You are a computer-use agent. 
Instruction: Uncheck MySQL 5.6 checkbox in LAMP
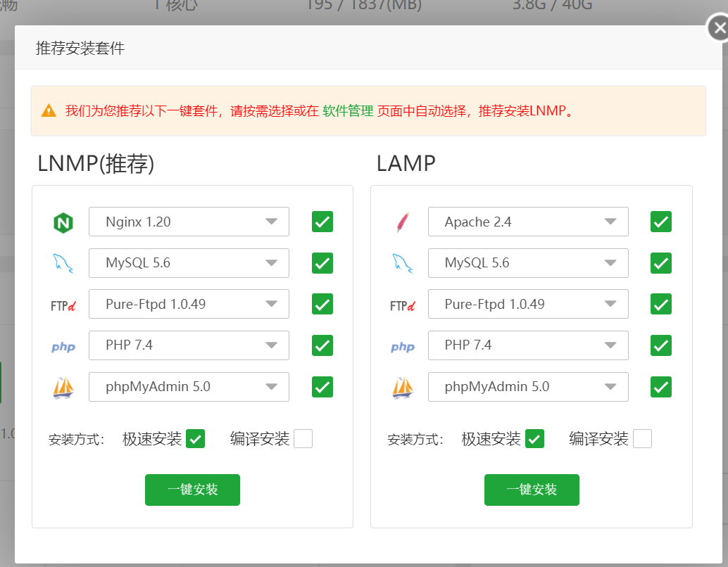tap(661, 263)
